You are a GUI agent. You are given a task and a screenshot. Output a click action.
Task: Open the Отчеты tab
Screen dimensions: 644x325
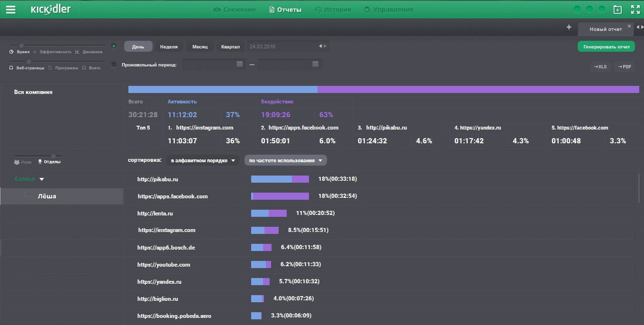point(285,9)
